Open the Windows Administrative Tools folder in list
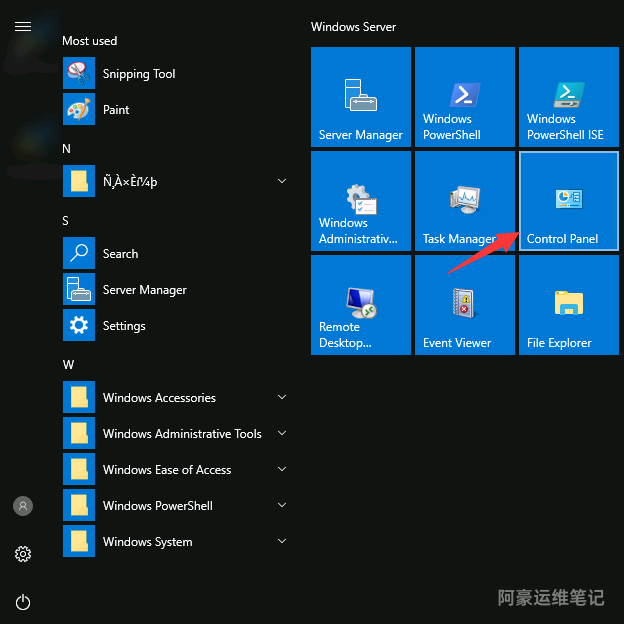 [175, 433]
